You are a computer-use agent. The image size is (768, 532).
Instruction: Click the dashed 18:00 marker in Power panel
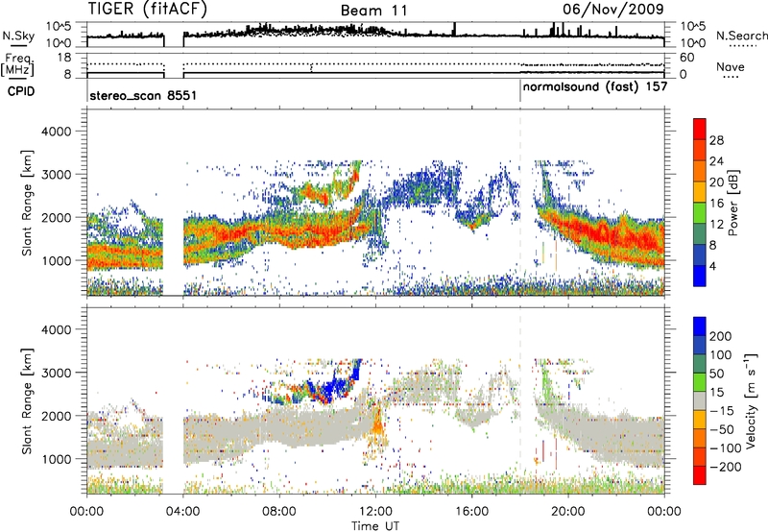520,203
